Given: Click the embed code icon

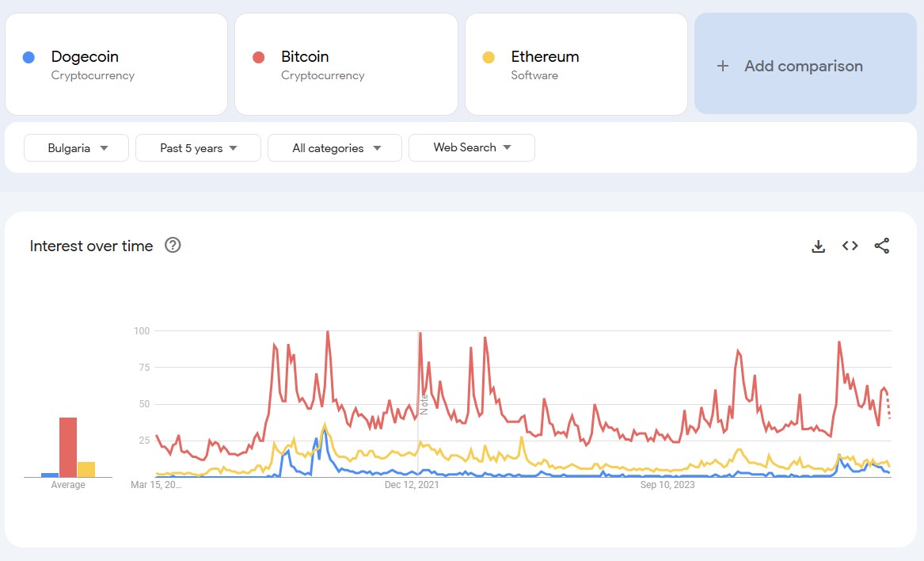Looking at the screenshot, I should pos(850,246).
